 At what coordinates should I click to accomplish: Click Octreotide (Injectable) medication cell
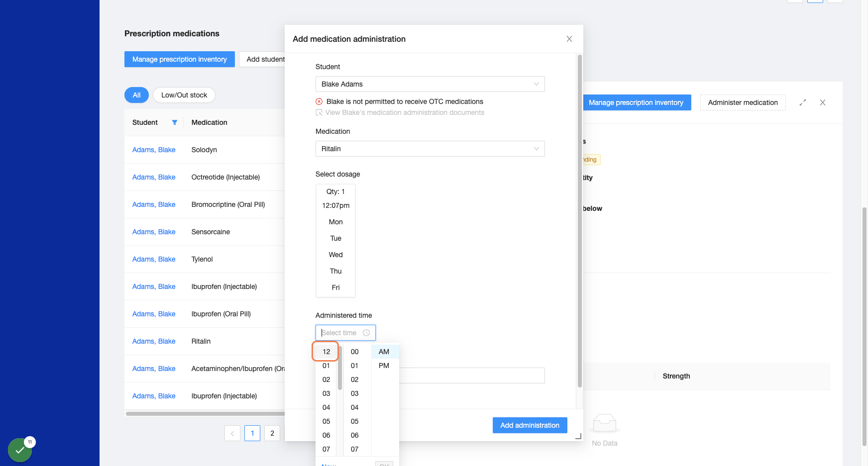(225, 177)
